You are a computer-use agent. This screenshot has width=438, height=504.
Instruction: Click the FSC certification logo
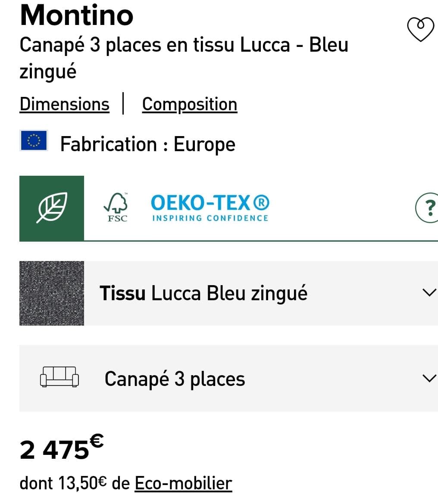coord(116,207)
